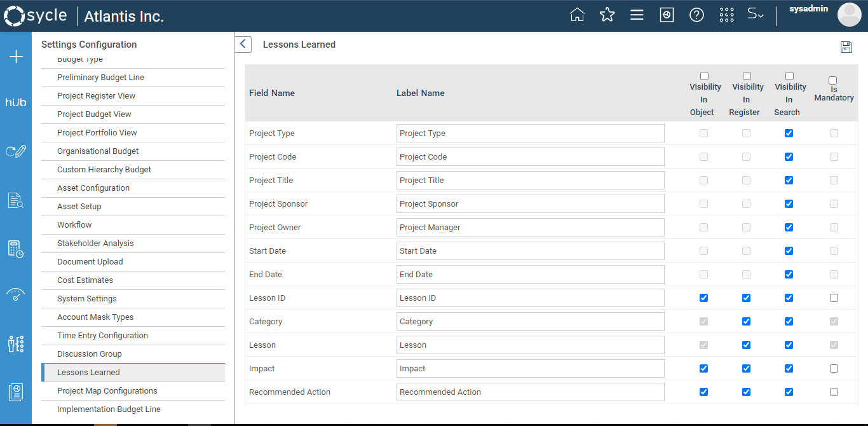Check Is Mandatory for Recommended Action
This screenshot has height=426, width=868.
point(834,392)
